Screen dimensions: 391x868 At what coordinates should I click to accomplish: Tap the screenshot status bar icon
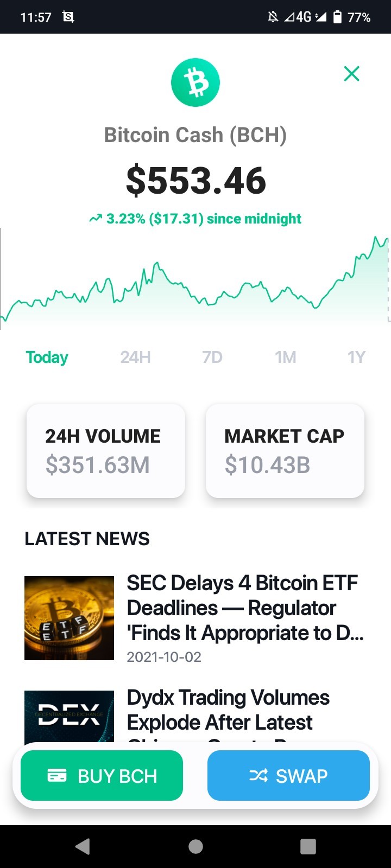68,17
